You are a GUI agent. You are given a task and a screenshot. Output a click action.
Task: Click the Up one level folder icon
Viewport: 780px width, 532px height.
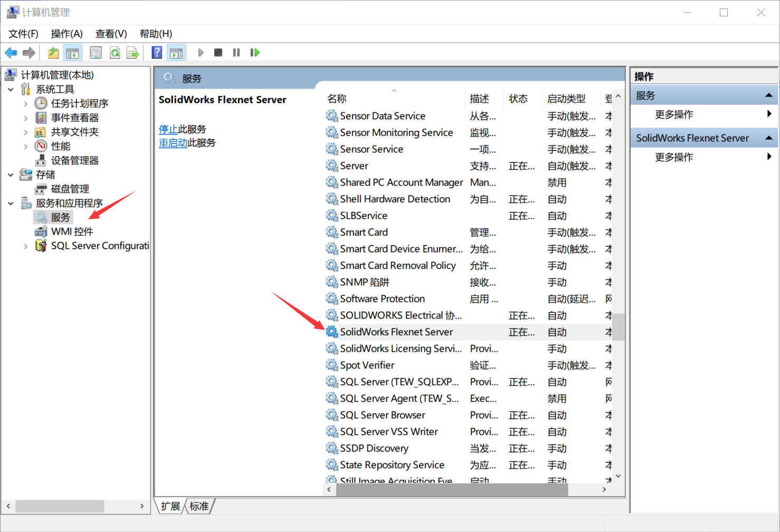53,53
